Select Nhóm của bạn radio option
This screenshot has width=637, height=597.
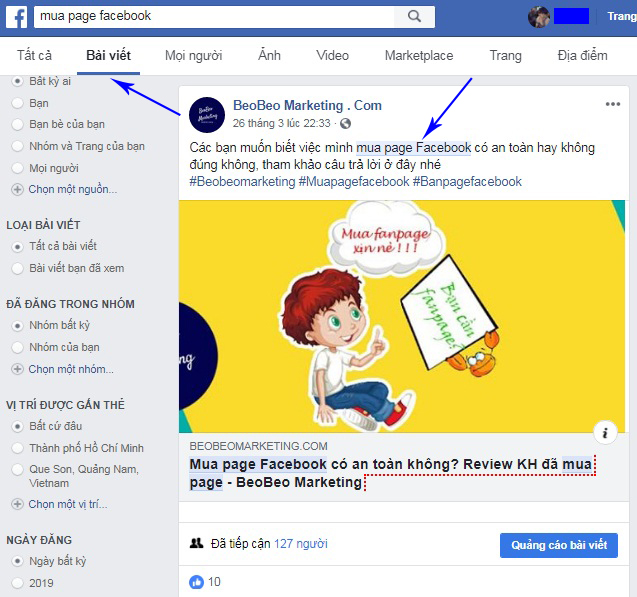[17, 348]
